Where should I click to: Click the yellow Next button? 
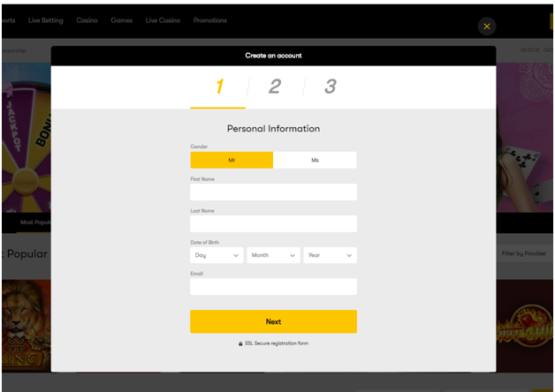[x=273, y=321]
